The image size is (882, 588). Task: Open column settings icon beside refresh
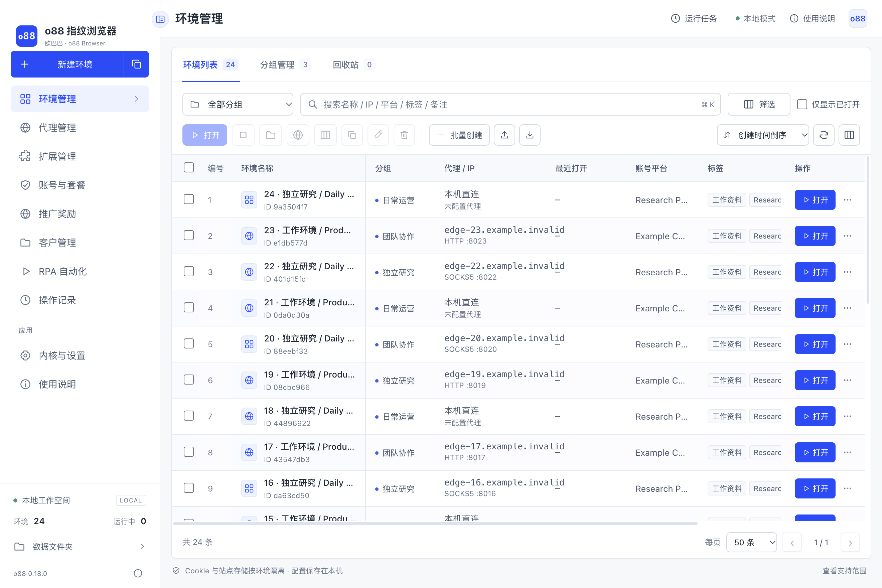[849, 135]
